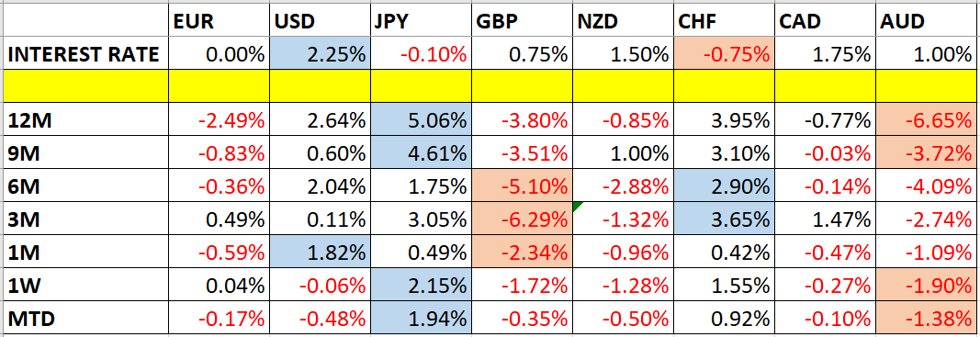Screen dimensions: 980x337
Task: Select the JPY 1W cell showing 2.15%
Action: (421, 286)
